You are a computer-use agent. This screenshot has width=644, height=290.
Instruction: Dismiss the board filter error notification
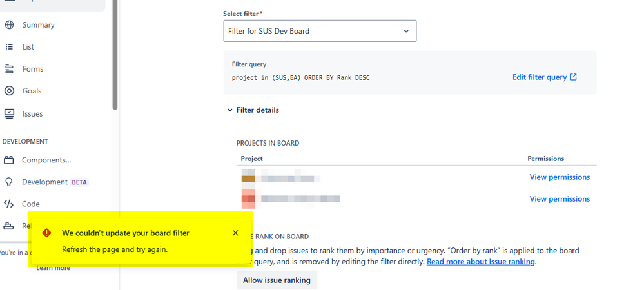[235, 233]
